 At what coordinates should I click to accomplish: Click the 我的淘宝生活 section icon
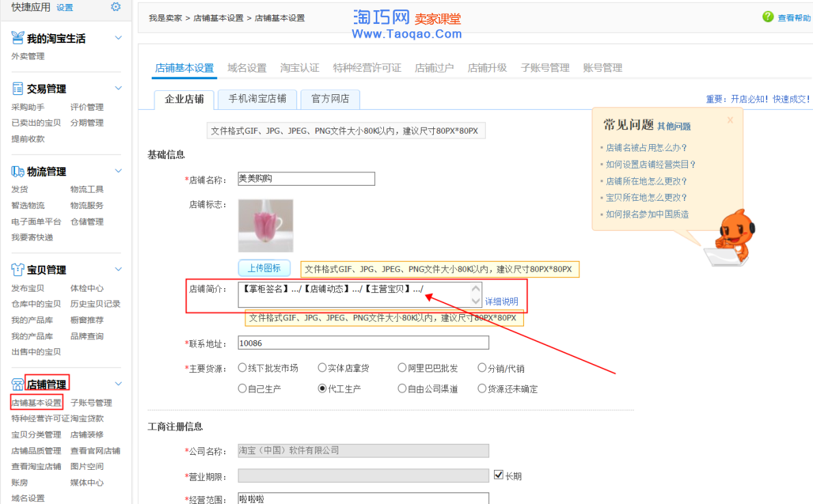tap(18, 38)
